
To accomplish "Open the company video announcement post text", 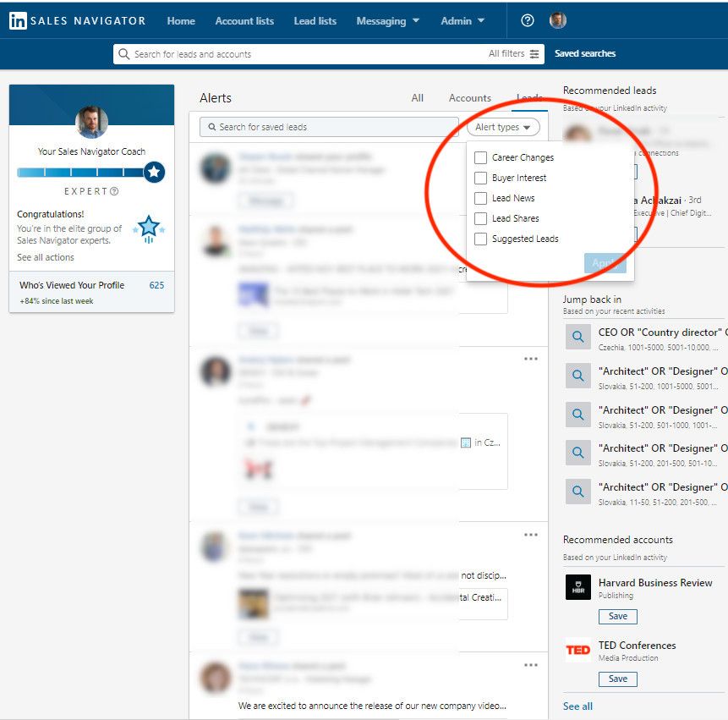I will click(372, 706).
